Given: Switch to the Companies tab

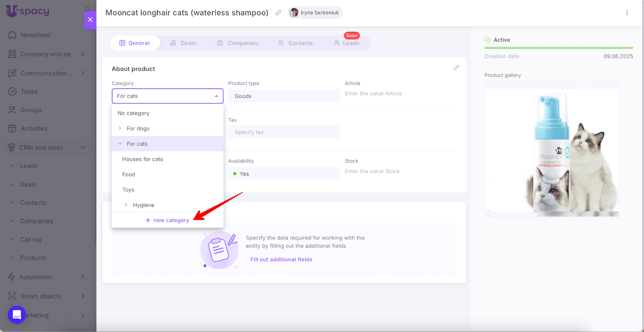Looking at the screenshot, I should 238,43.
